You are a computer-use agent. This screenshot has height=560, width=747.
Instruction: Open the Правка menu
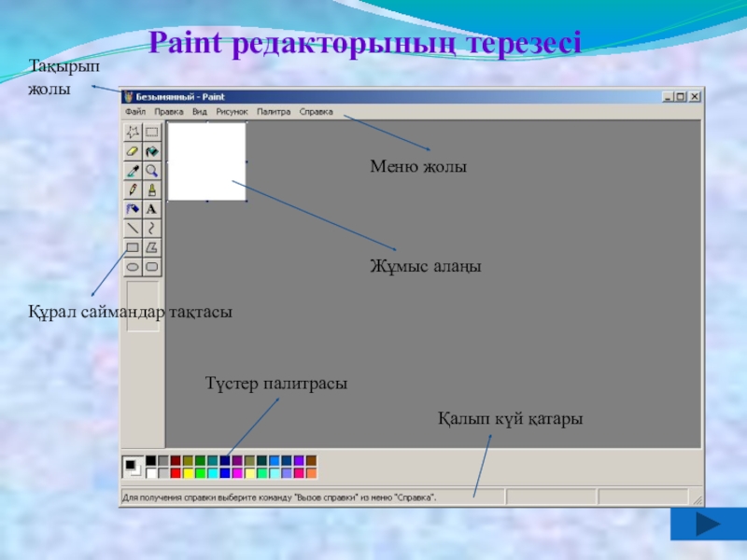[169, 112]
